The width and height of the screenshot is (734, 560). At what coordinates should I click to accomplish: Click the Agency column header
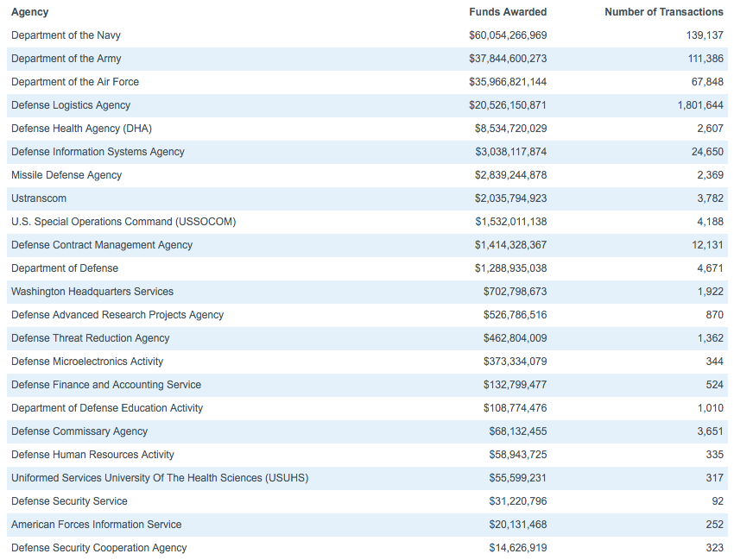click(30, 12)
